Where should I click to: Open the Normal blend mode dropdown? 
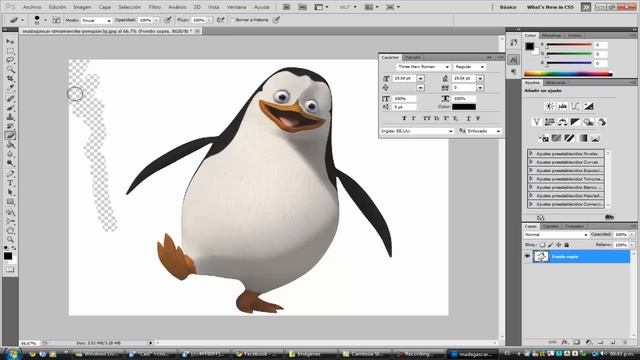click(556, 235)
